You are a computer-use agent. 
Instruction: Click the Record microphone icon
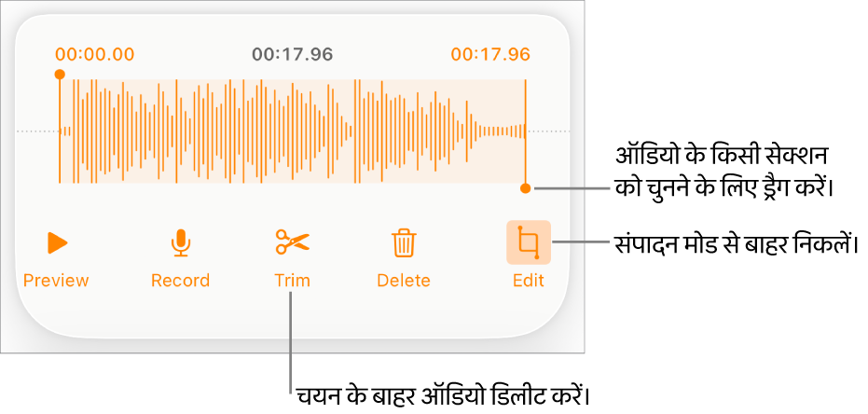click(x=181, y=243)
